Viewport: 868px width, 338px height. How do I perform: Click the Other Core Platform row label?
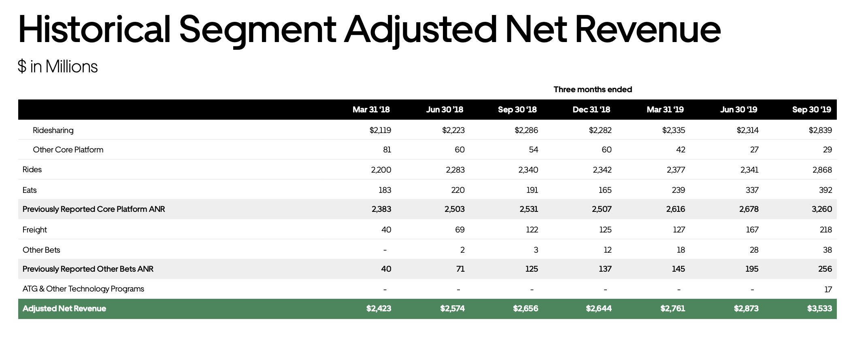coord(68,150)
